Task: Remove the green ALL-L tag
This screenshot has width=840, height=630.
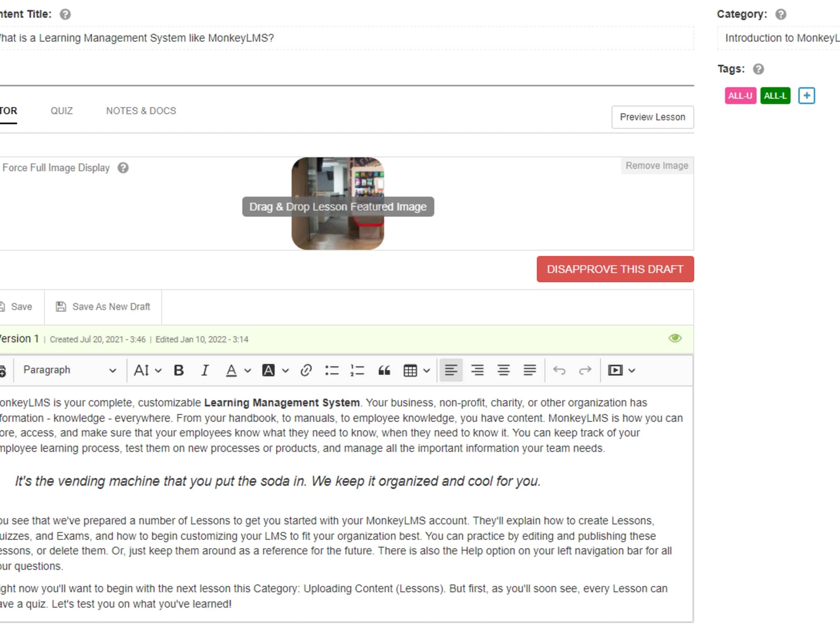Action: [775, 96]
